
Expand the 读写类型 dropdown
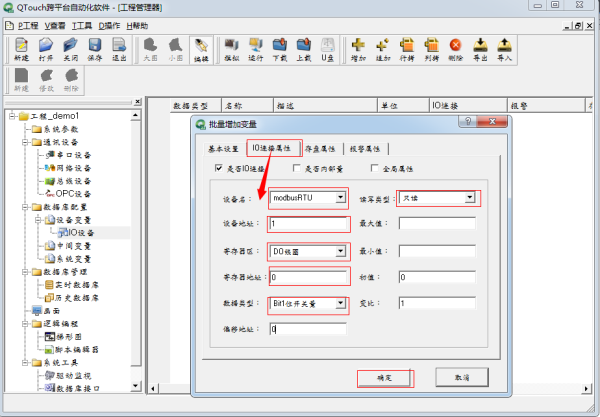point(470,198)
